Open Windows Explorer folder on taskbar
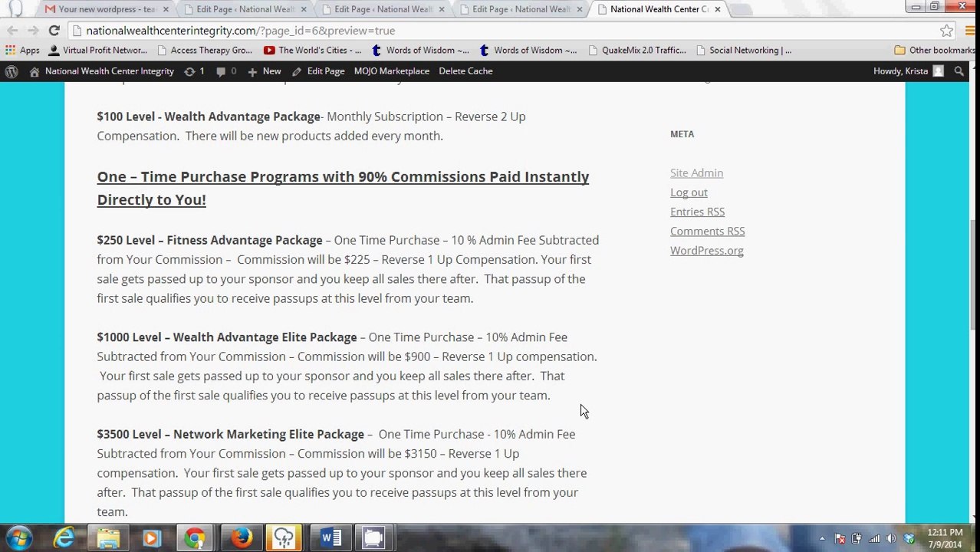The width and height of the screenshot is (980, 552). 108,538
